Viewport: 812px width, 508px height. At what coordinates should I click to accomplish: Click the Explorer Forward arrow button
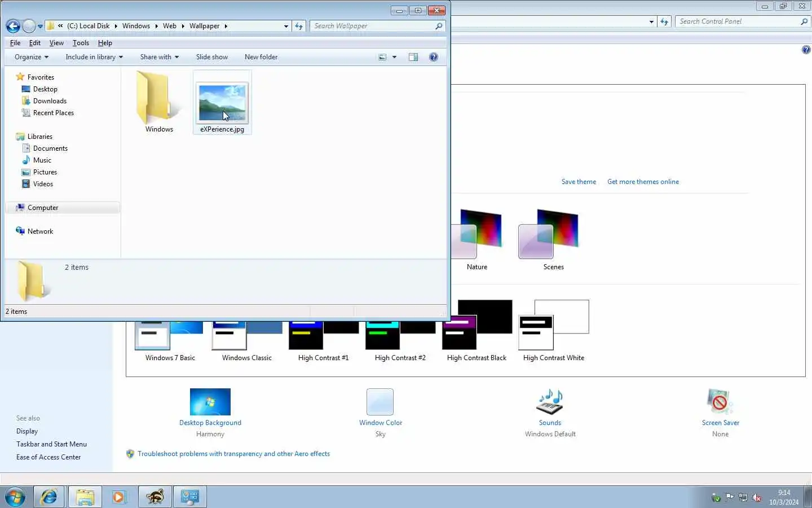pyautogui.click(x=29, y=26)
